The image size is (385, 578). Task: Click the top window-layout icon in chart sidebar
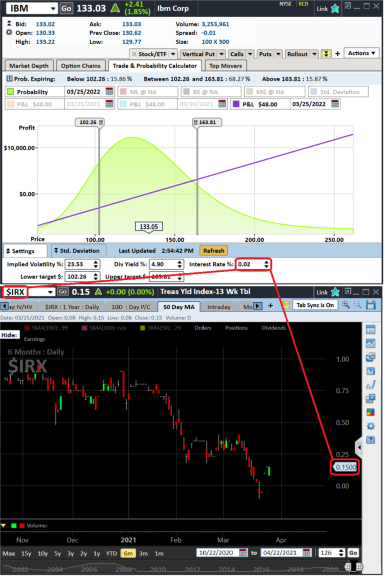click(370, 330)
